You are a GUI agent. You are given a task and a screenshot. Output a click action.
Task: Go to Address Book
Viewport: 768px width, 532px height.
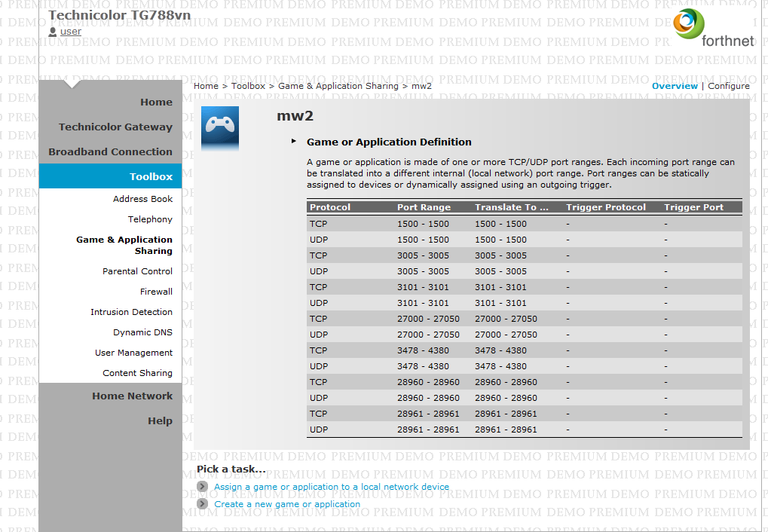pos(142,199)
